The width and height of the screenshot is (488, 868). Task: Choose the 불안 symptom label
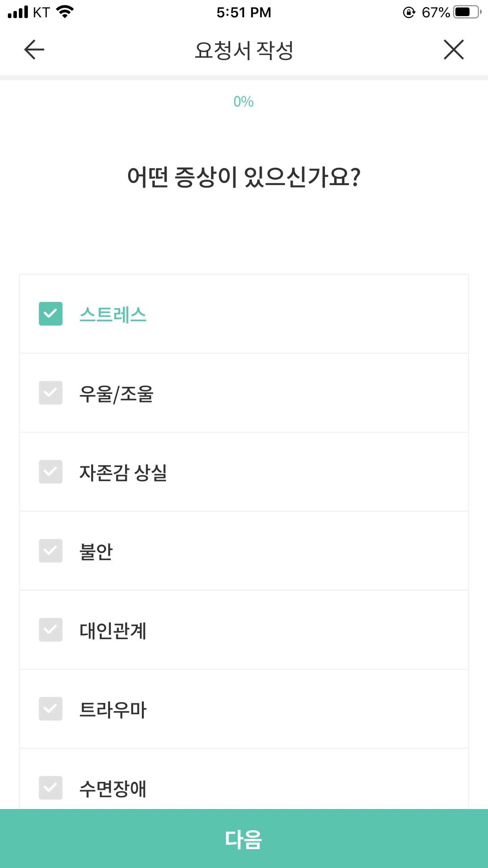[96, 552]
